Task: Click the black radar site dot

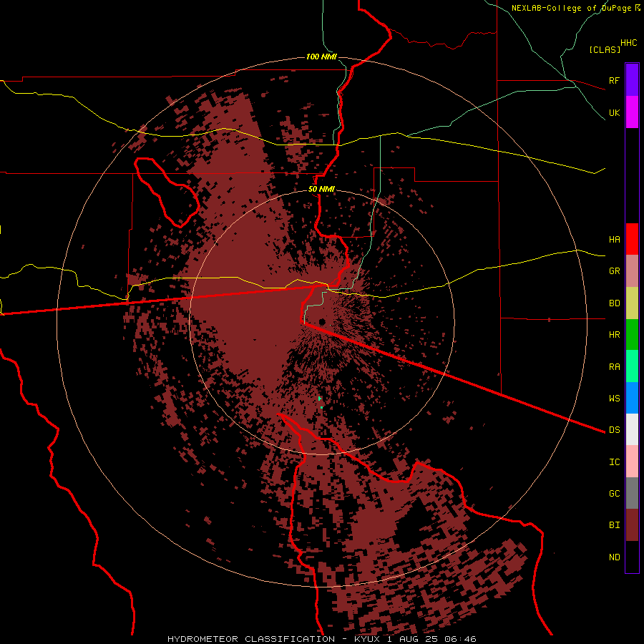Action: coord(323,321)
